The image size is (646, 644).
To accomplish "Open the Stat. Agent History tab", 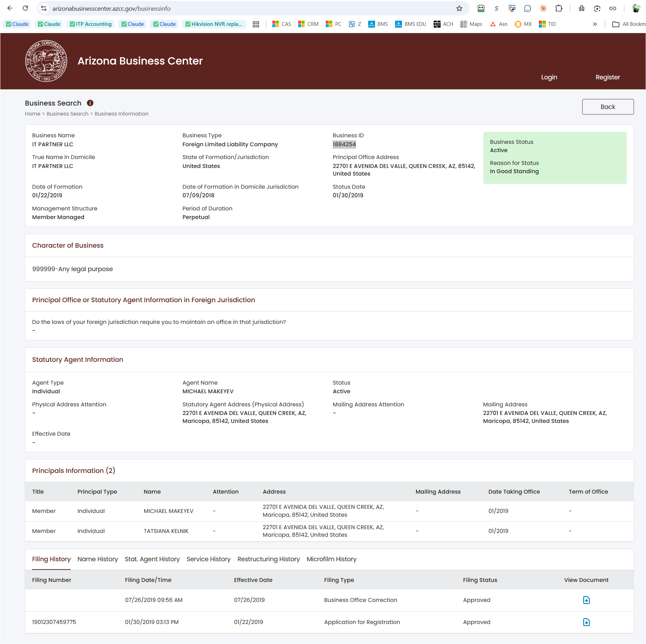I will [152, 559].
